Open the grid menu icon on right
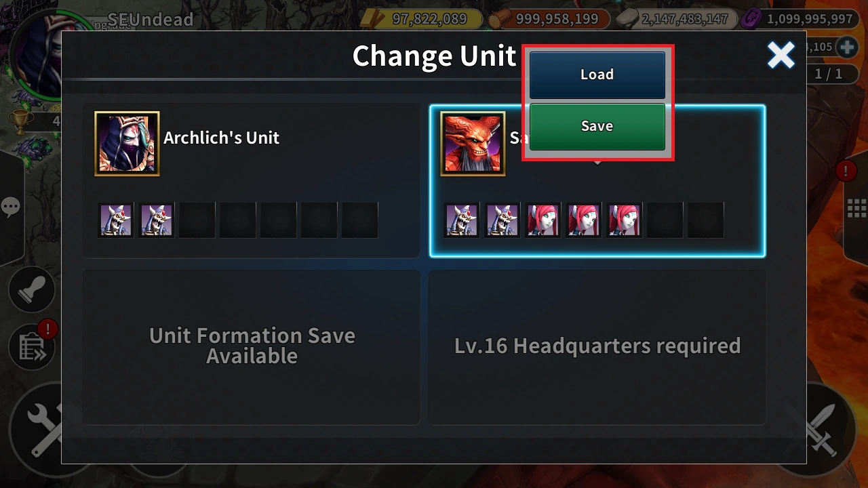 (858, 209)
